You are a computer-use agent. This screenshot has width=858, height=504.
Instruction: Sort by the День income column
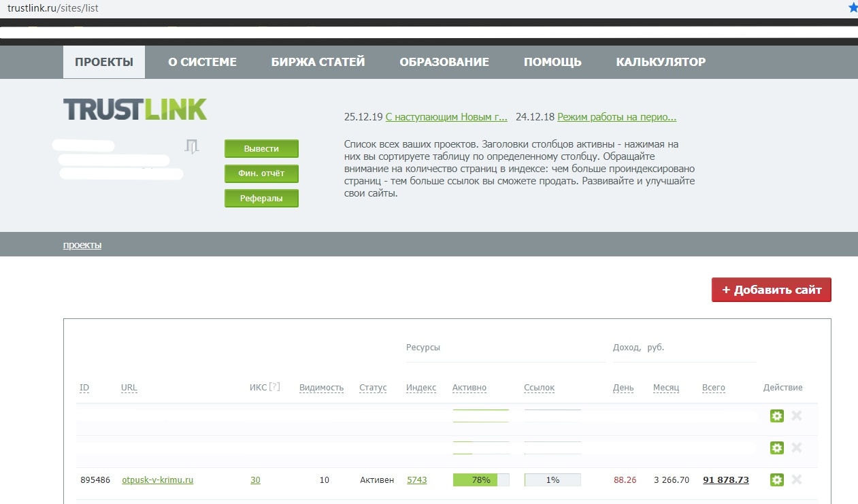(x=623, y=388)
